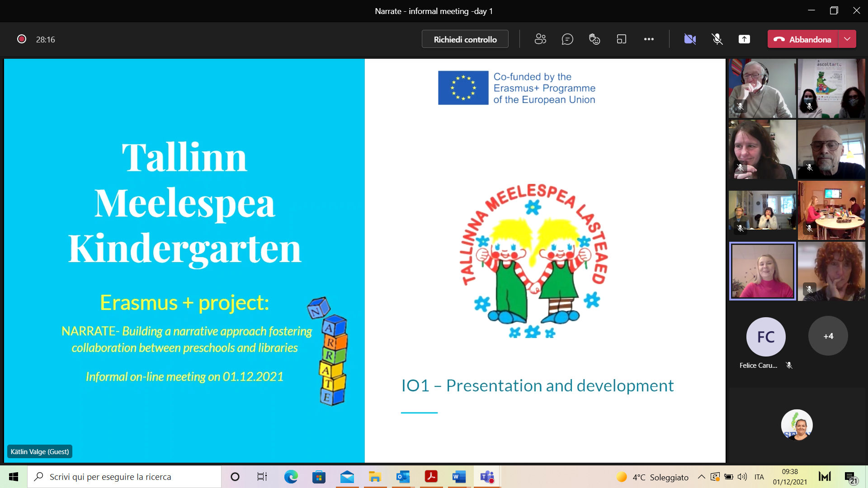Open reactions and raise hand icon
868x488 pixels.
click(594, 39)
